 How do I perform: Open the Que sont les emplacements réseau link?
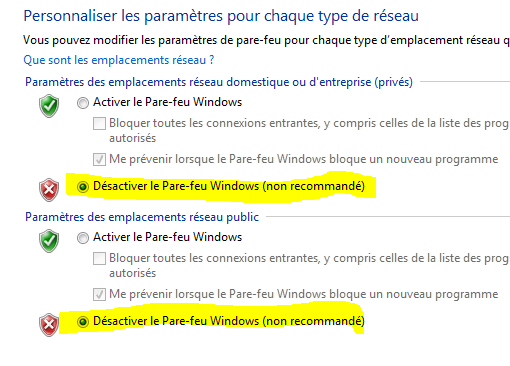[x=119, y=60]
